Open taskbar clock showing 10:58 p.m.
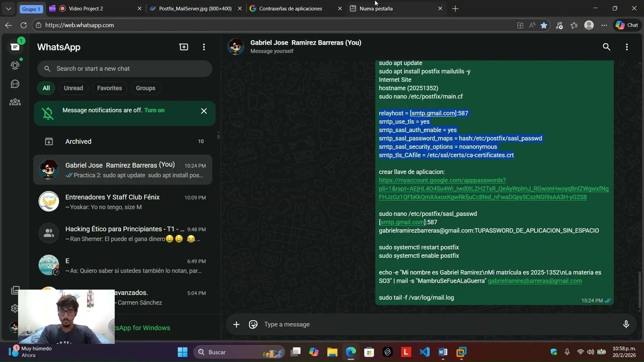This screenshot has height=362, width=644. tap(623, 352)
